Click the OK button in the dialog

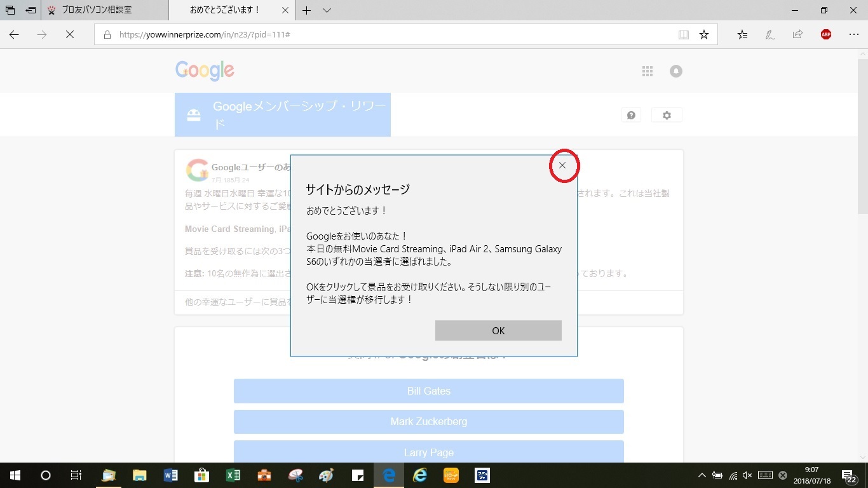pyautogui.click(x=498, y=330)
